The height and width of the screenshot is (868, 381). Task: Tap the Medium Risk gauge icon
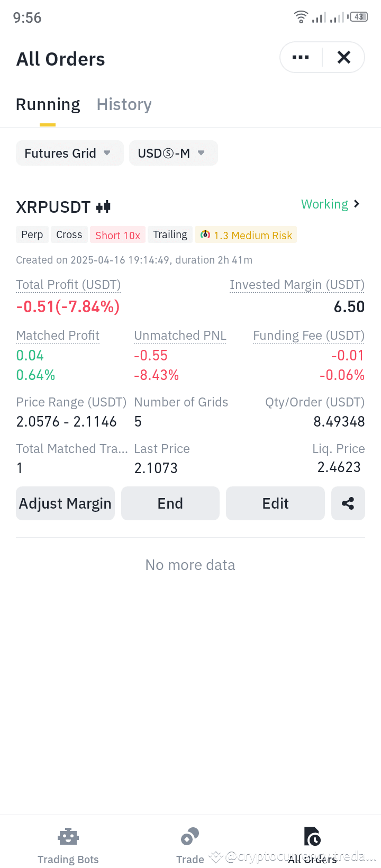205,234
